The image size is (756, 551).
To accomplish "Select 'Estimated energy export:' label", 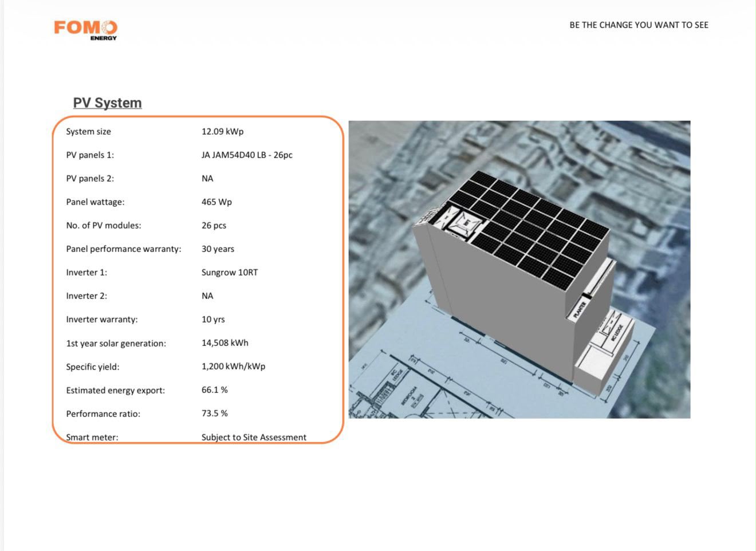I will click(116, 391).
